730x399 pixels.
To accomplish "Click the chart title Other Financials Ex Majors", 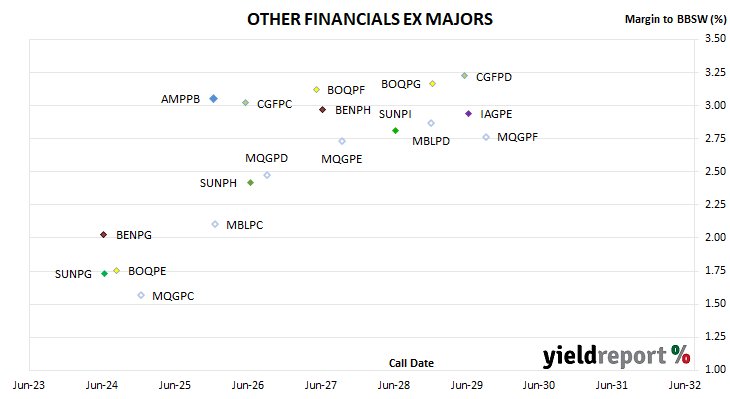I will coord(370,19).
